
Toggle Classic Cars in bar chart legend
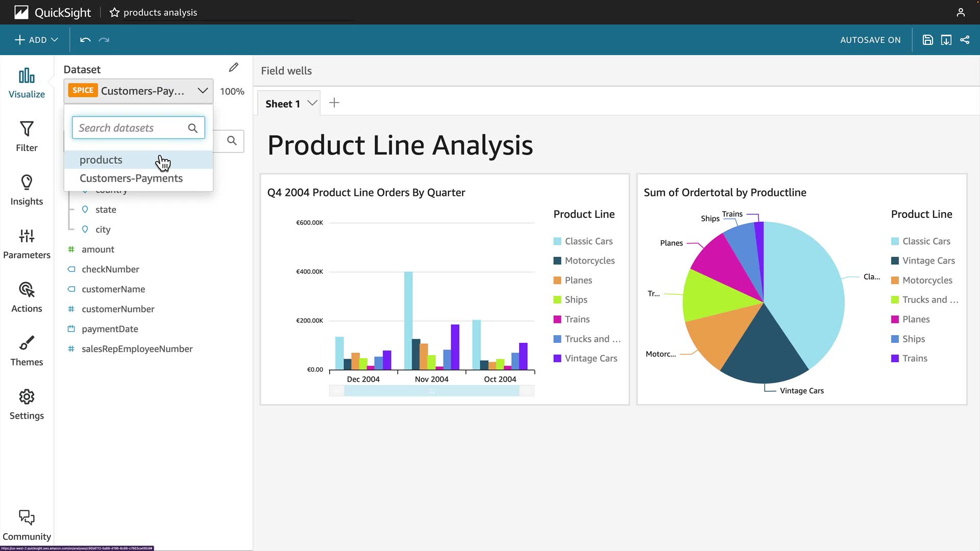[588, 241]
